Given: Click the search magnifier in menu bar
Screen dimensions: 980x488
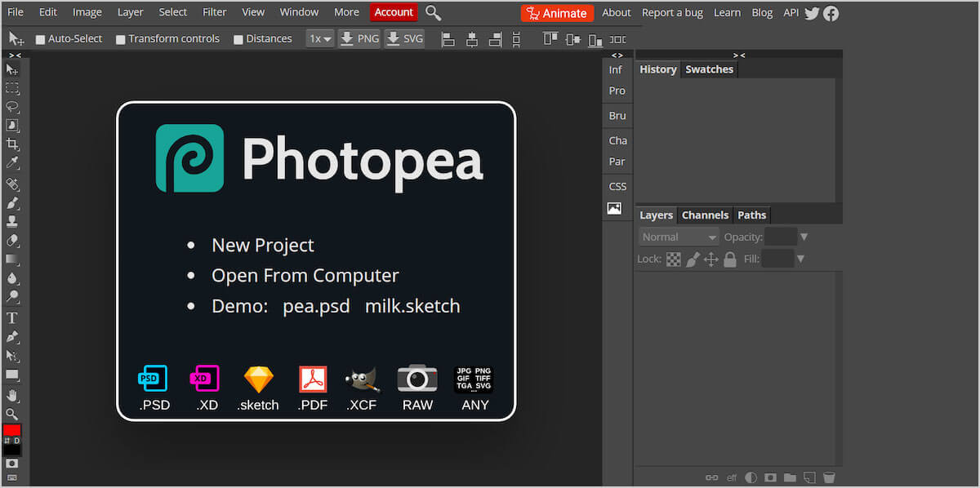Looking at the screenshot, I should 434,12.
